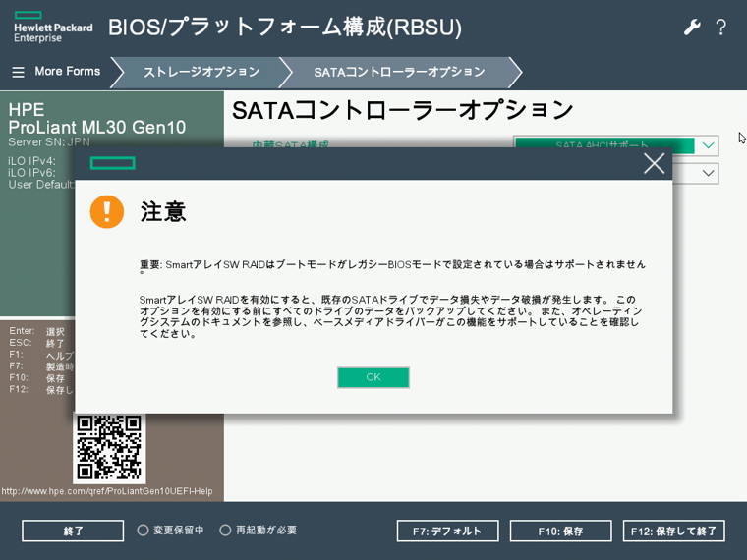Click the green HPE rectangle in dialog header
The width and height of the screenshot is (747, 560).
(112, 163)
